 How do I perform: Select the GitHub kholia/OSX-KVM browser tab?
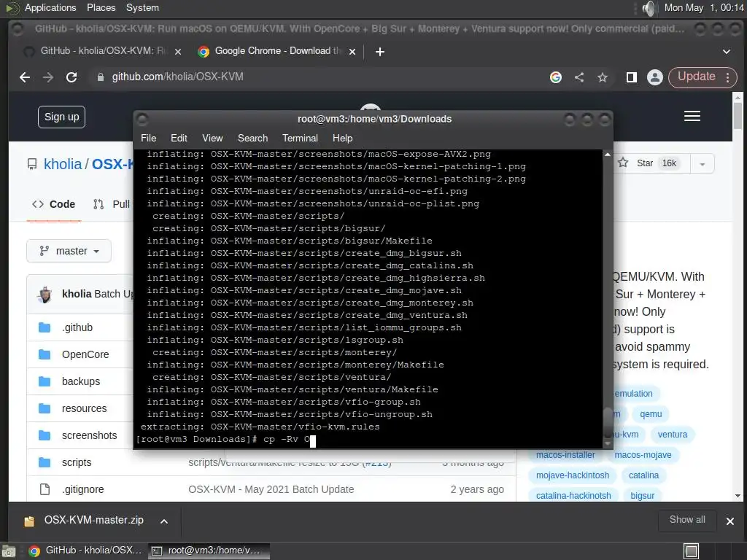coord(102,51)
